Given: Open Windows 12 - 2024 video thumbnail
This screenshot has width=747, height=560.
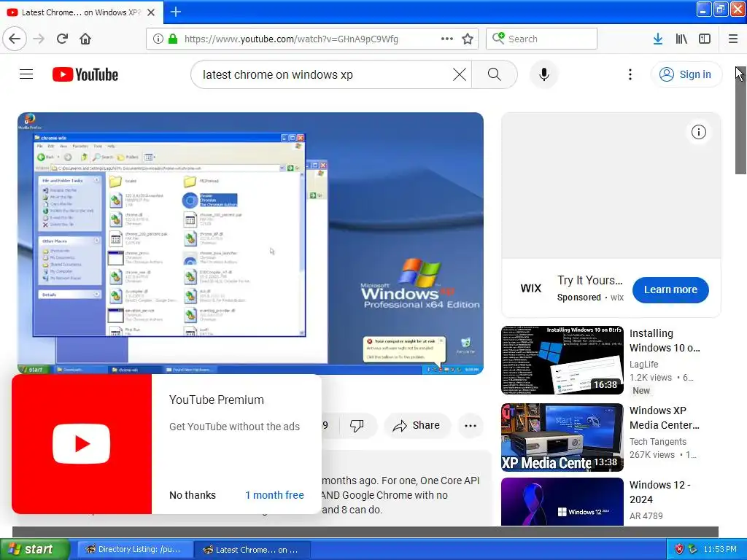Looking at the screenshot, I should click(562, 502).
